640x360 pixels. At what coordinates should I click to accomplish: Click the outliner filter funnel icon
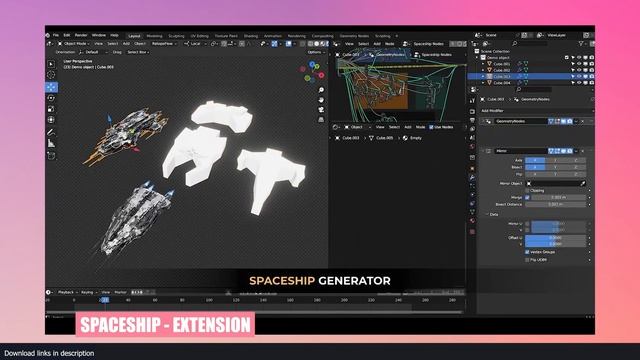tap(581, 43)
